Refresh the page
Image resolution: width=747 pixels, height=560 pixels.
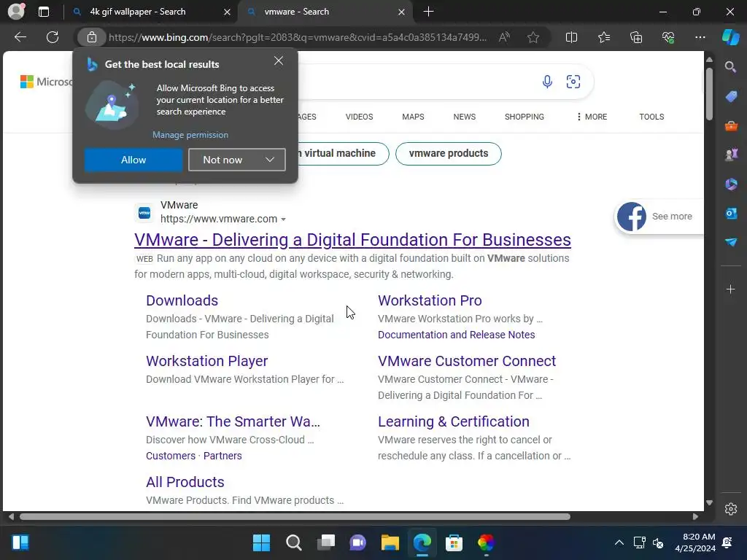click(x=53, y=37)
